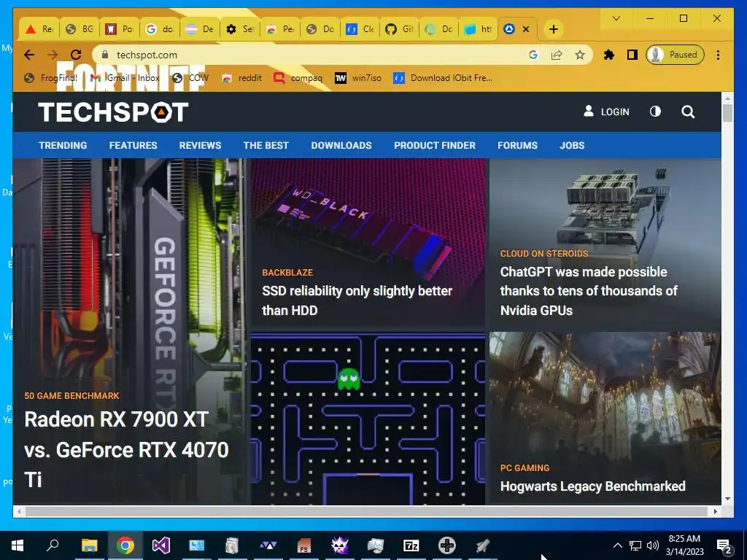Open the win7iso bookmark
The width and height of the screenshot is (747, 560).
click(358, 77)
